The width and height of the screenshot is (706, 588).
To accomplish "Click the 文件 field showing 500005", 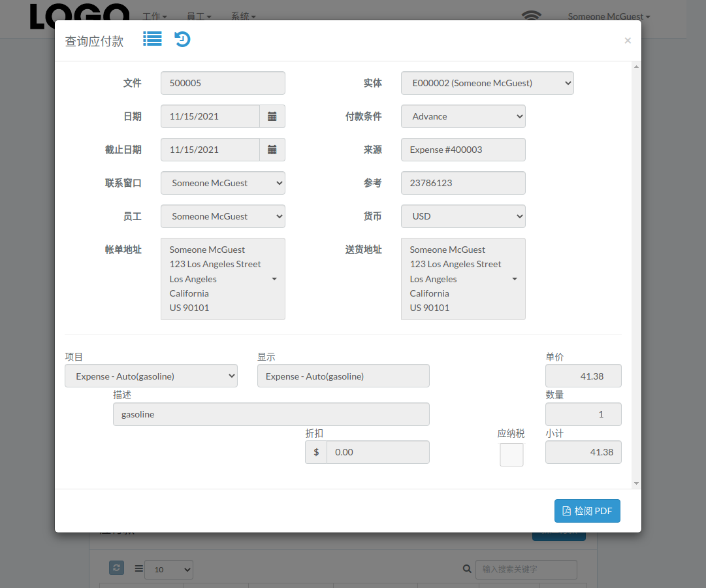I will click(x=223, y=83).
